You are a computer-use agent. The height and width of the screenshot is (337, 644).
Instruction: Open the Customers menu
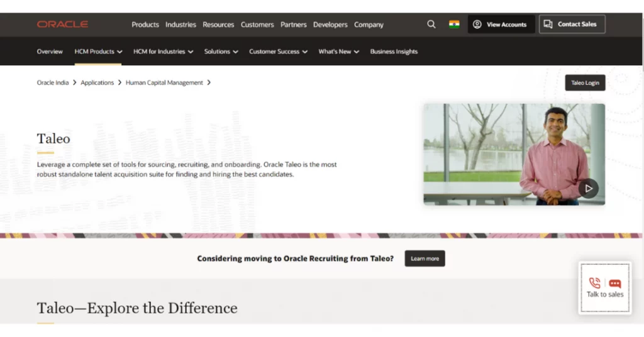point(257,25)
